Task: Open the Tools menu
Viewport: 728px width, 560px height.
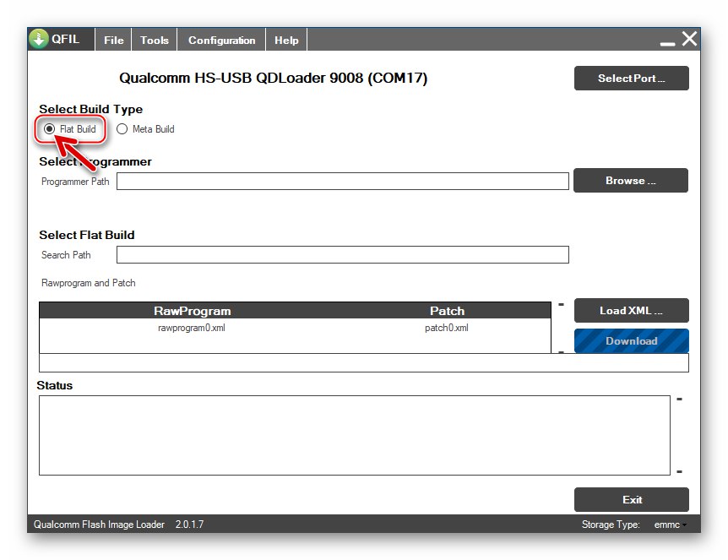Action: point(155,40)
